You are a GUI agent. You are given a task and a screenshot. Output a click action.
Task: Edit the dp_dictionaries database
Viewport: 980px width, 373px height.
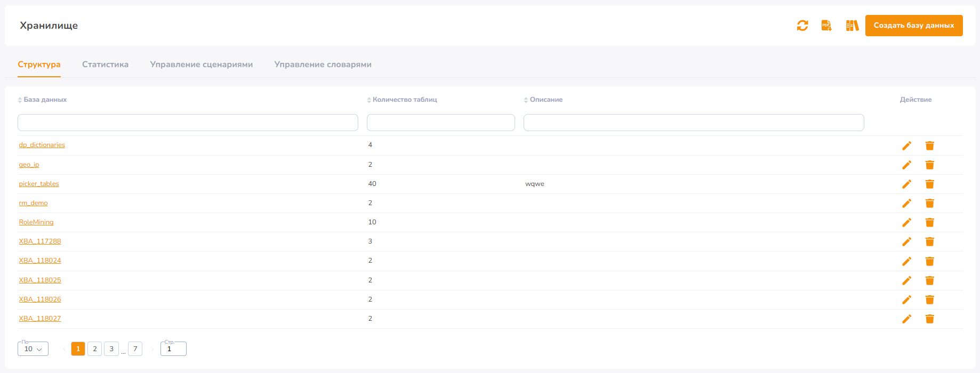coord(906,145)
